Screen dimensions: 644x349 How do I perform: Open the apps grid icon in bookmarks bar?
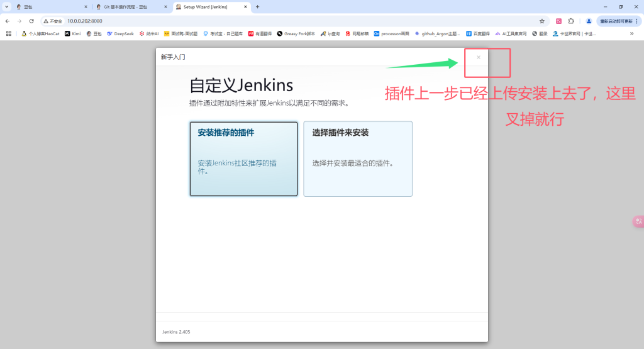9,33
